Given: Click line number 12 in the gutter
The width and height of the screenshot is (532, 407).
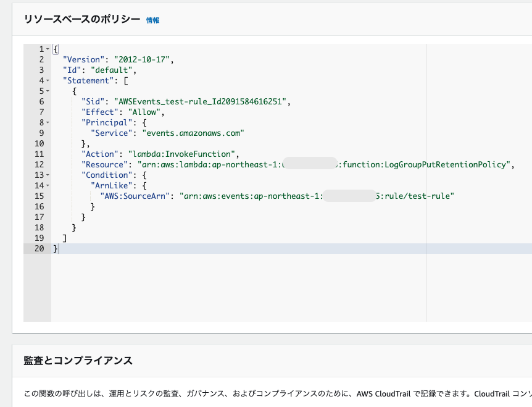Looking at the screenshot, I should coord(40,164).
